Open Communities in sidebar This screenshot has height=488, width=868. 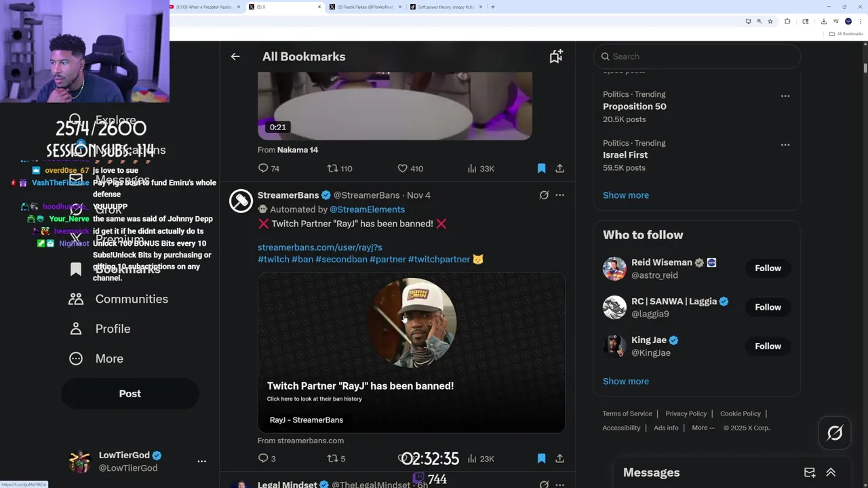pyautogui.click(x=118, y=299)
